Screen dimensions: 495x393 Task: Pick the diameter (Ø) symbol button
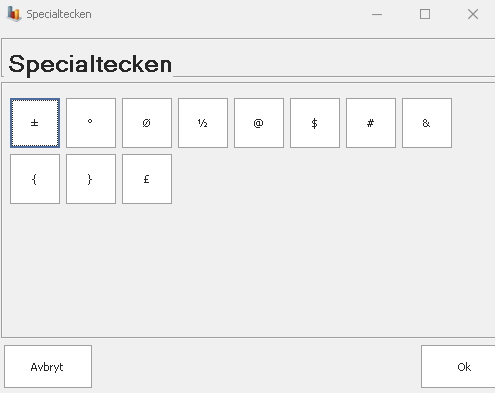tap(147, 123)
